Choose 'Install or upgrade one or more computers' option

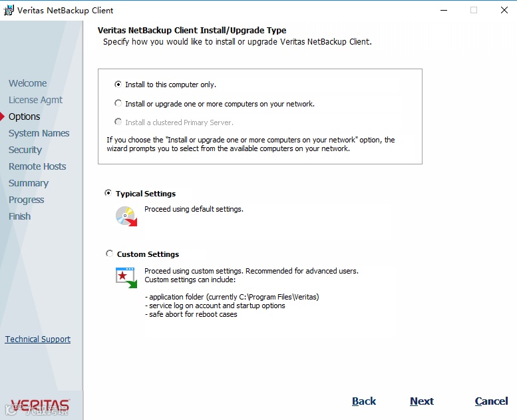[118, 103]
